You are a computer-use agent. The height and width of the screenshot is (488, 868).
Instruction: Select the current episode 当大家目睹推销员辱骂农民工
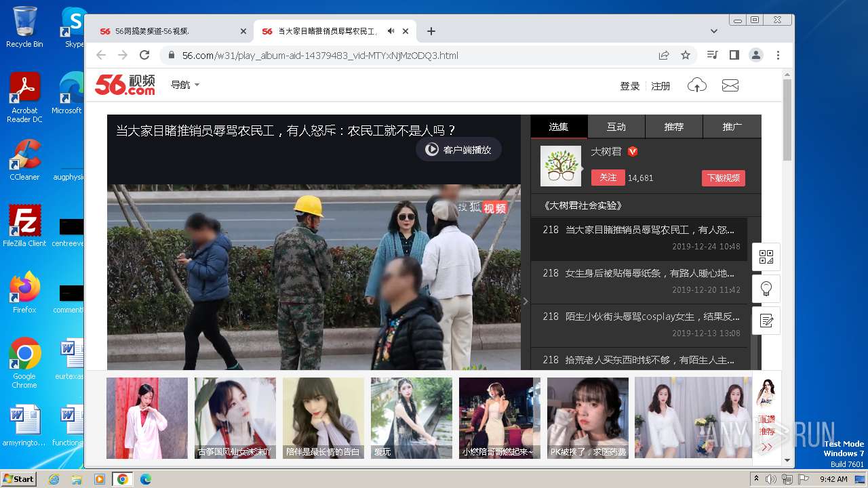pyautogui.click(x=639, y=239)
